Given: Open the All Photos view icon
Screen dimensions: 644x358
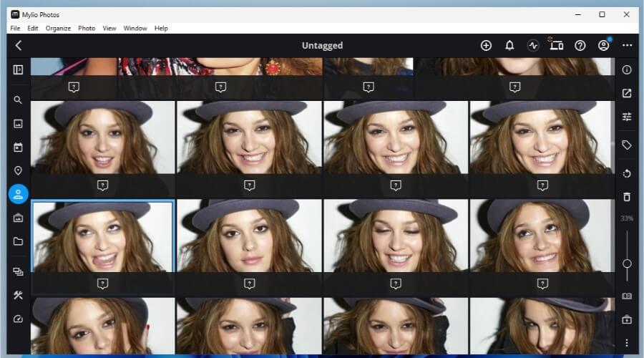Looking at the screenshot, I should [18, 123].
